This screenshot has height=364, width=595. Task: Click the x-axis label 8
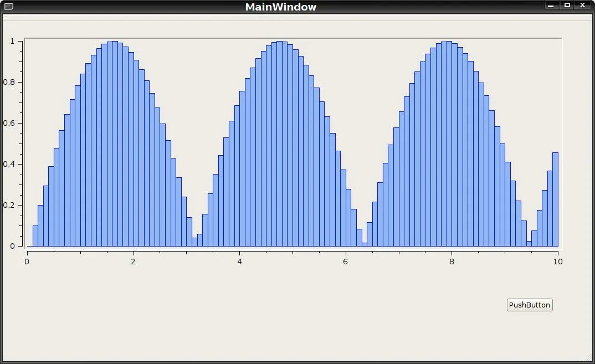[x=452, y=262]
